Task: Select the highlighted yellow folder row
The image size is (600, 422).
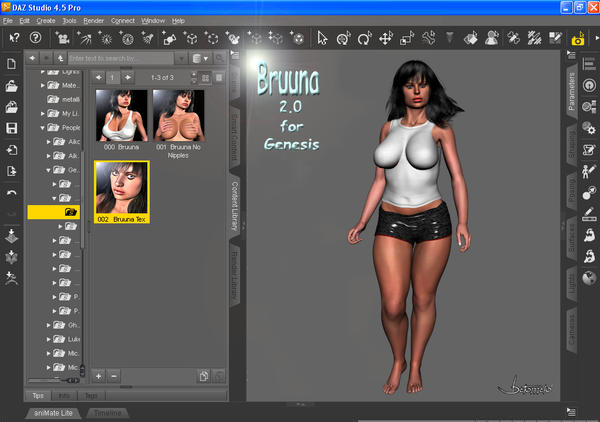Action: click(54, 212)
